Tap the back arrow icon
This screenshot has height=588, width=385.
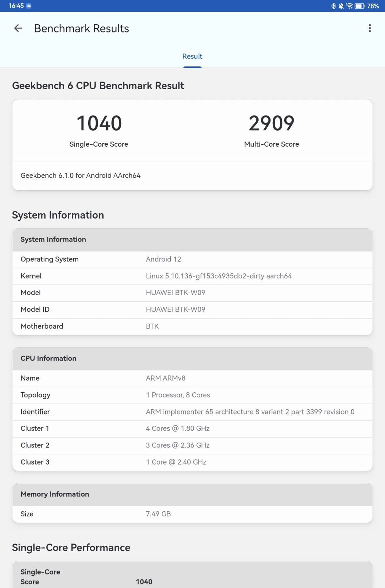click(18, 28)
